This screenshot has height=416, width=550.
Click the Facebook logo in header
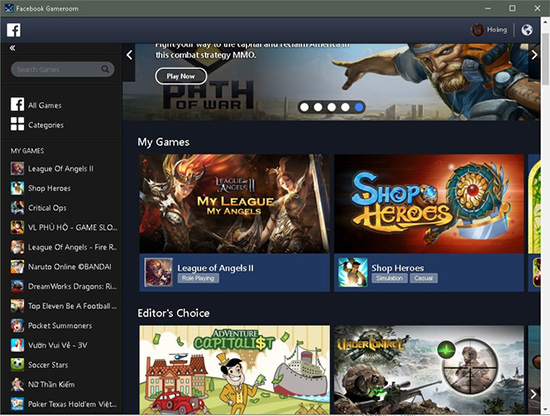pos(14,30)
